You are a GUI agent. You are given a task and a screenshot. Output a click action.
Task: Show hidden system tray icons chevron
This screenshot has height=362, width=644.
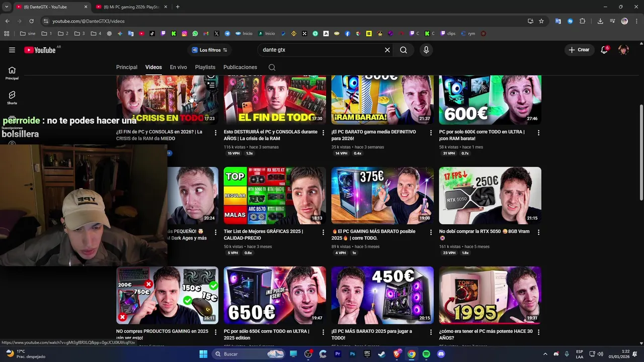[x=545, y=354]
